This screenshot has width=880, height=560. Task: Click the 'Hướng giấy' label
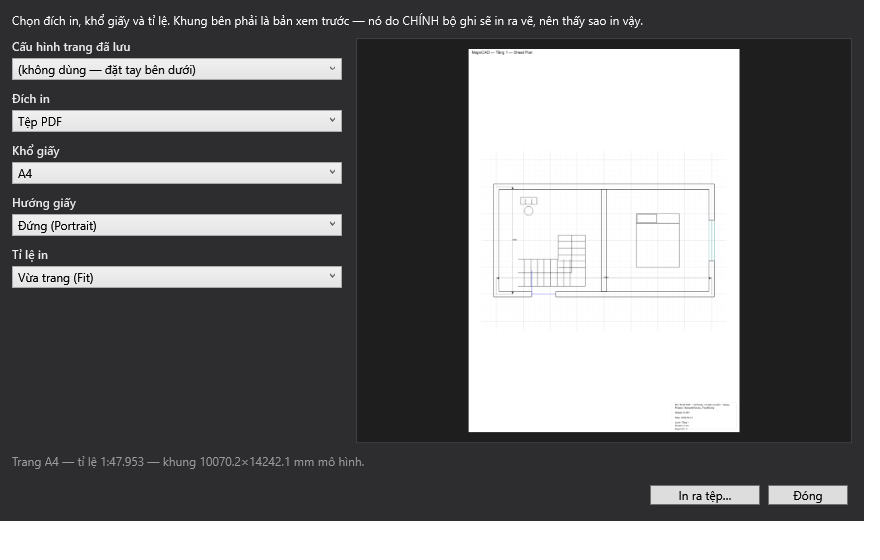(44, 203)
